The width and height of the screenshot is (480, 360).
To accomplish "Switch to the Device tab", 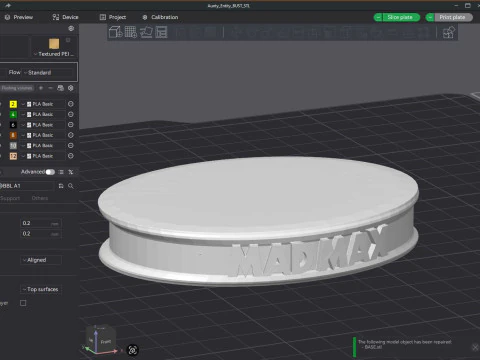I will tap(65, 17).
